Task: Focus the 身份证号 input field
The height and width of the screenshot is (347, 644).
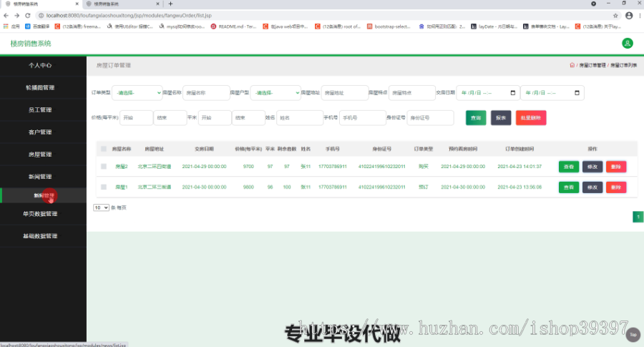Action: (x=431, y=118)
